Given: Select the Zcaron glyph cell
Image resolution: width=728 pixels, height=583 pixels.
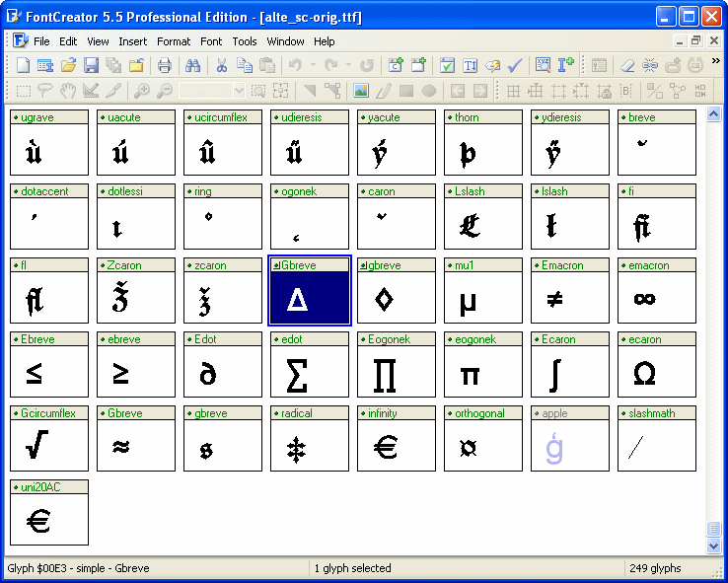Looking at the screenshot, I should [136, 291].
